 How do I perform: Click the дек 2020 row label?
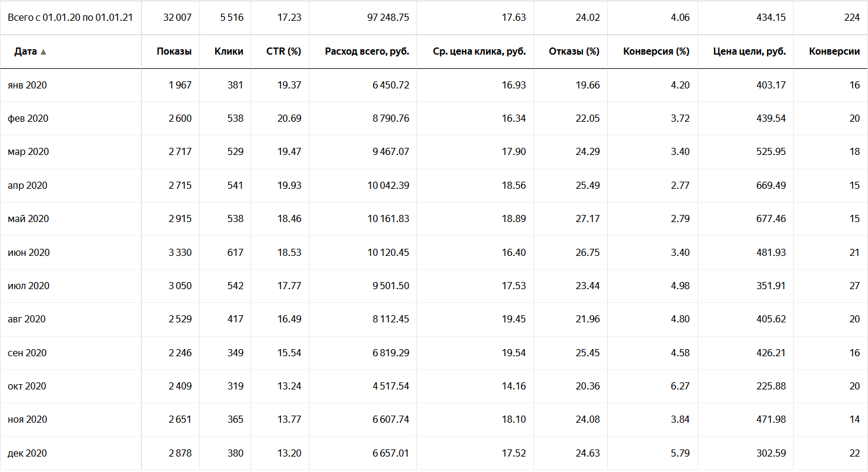[x=27, y=454]
